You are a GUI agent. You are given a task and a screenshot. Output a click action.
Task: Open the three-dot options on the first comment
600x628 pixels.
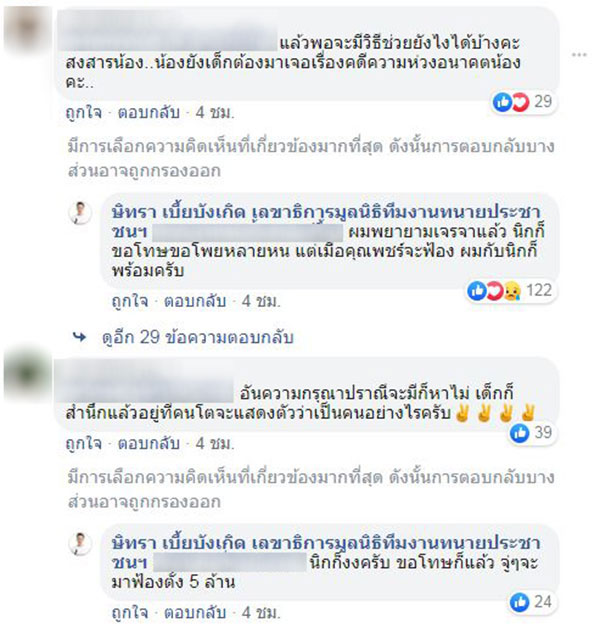[579, 54]
